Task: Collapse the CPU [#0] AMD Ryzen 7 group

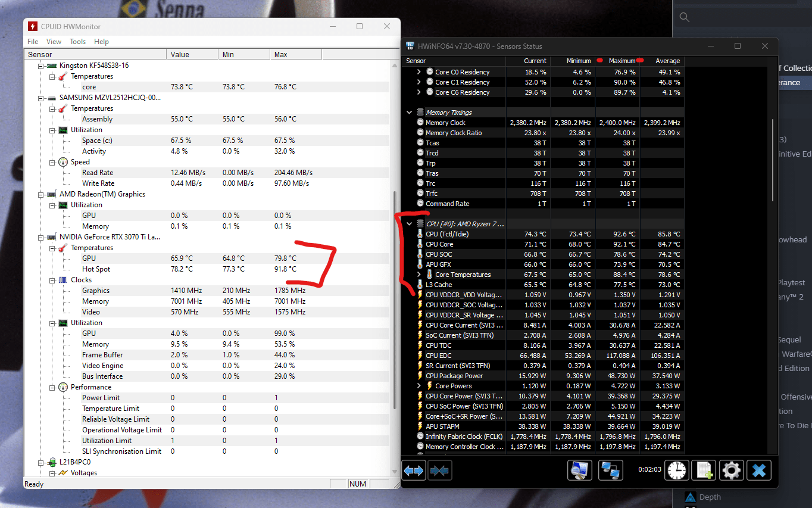Action: [x=409, y=223]
